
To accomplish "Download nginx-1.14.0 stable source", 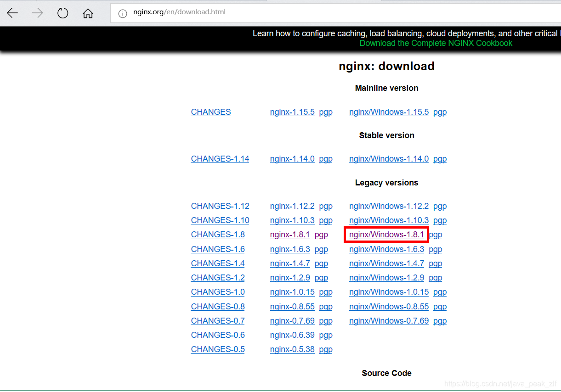I will 292,159.
